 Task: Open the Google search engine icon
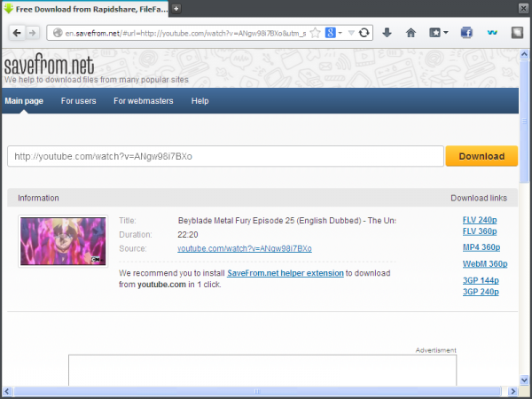pyautogui.click(x=330, y=33)
